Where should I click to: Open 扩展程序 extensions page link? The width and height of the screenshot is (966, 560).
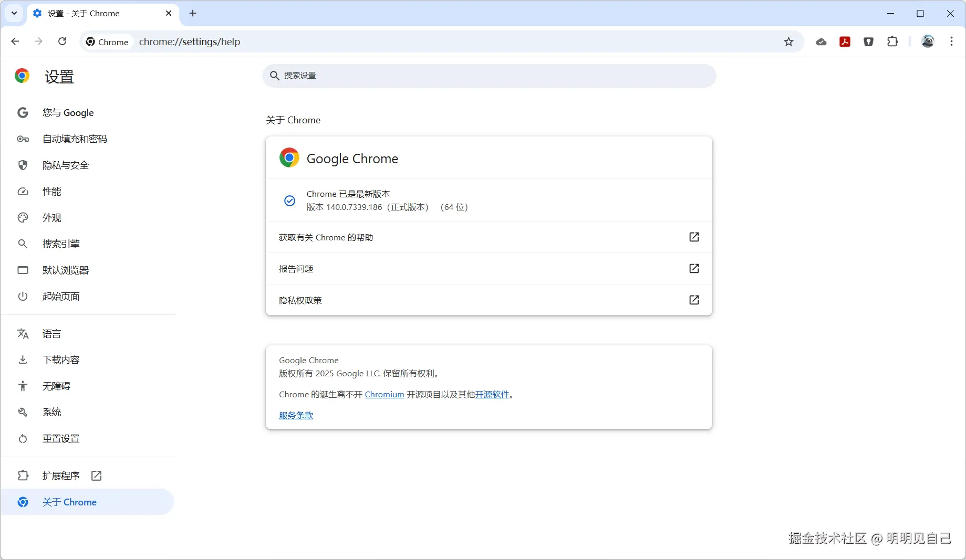87,476
